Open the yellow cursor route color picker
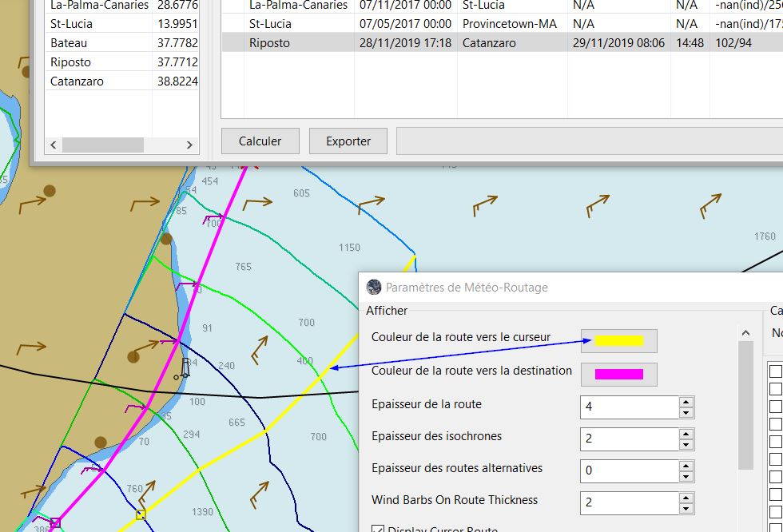This screenshot has width=783, height=532. 618,341
